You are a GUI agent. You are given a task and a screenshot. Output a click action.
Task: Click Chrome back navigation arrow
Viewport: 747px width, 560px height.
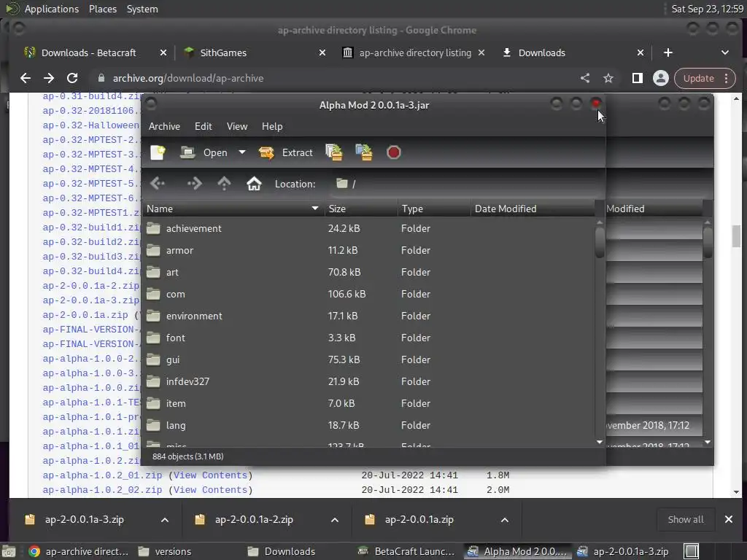[x=26, y=78]
